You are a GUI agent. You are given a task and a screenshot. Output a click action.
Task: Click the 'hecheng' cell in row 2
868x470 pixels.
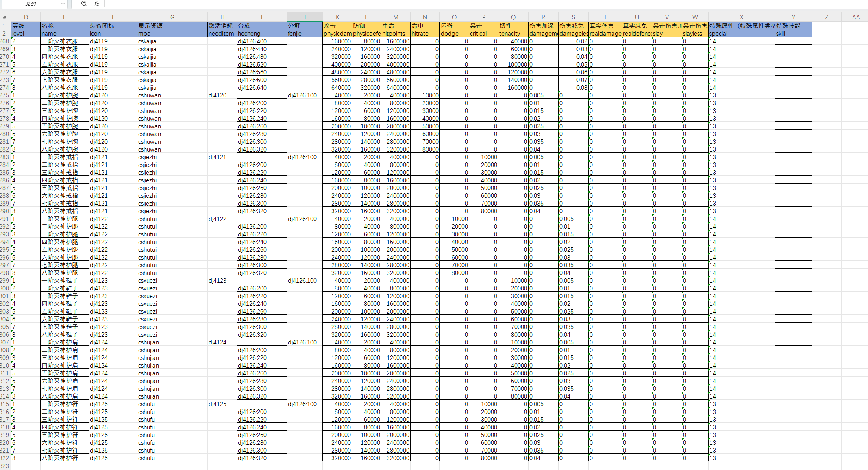coord(261,34)
